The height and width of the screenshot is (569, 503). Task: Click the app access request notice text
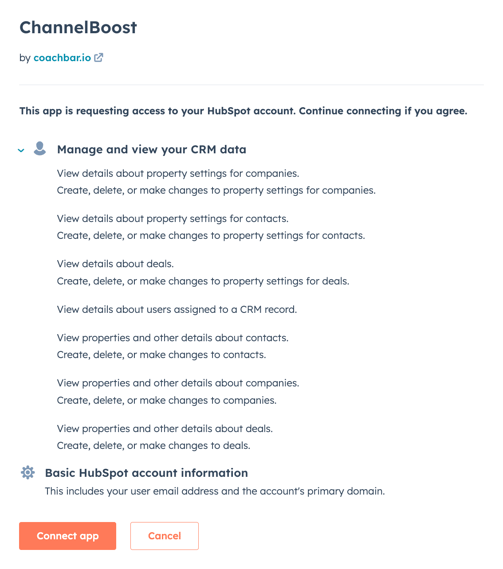tap(243, 111)
